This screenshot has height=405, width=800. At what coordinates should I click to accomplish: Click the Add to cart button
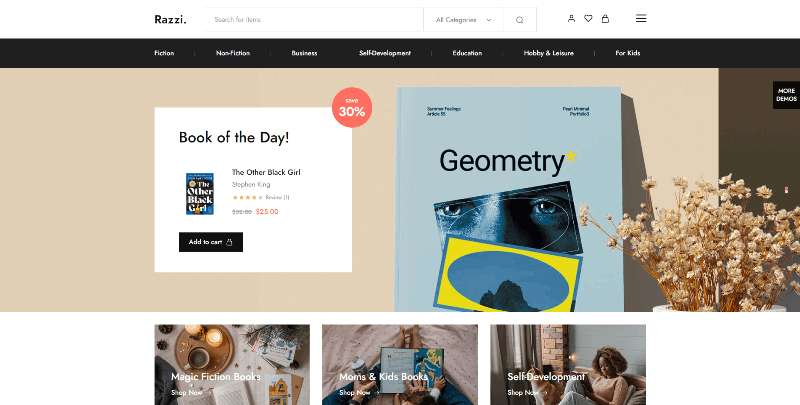pos(211,242)
